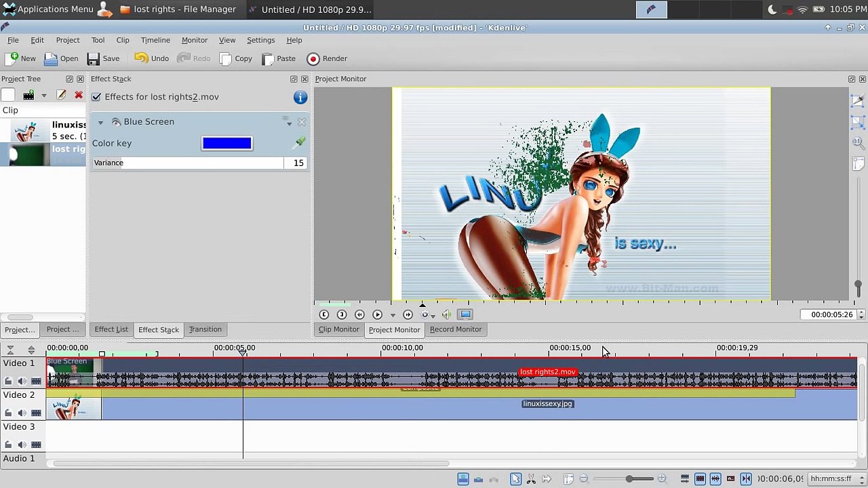
Task: Open the File menu
Action: point(13,40)
